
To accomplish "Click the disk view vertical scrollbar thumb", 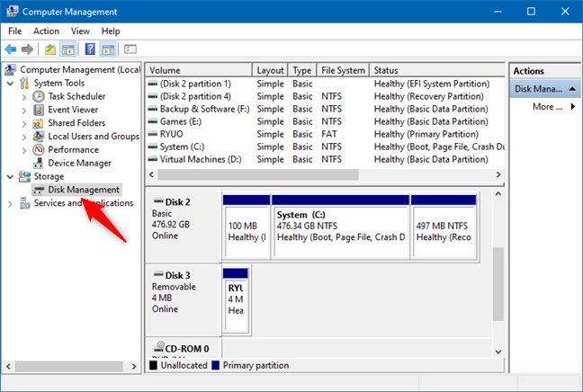I will (x=498, y=284).
